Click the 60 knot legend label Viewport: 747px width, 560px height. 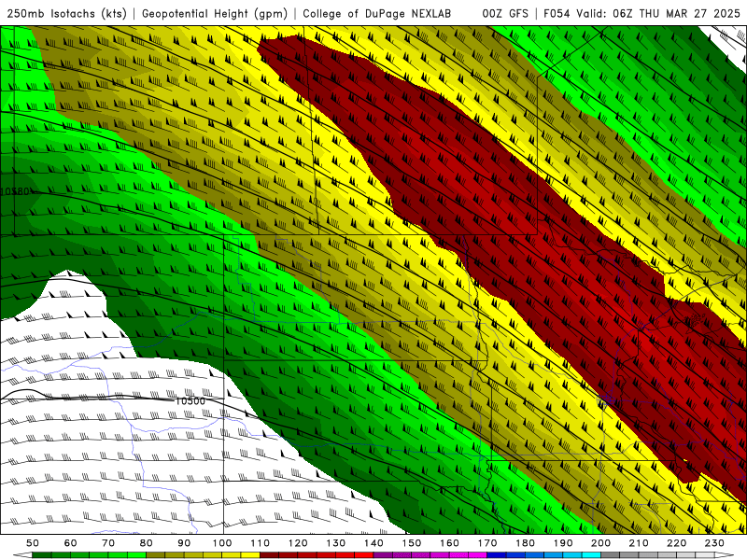pyautogui.click(x=71, y=543)
